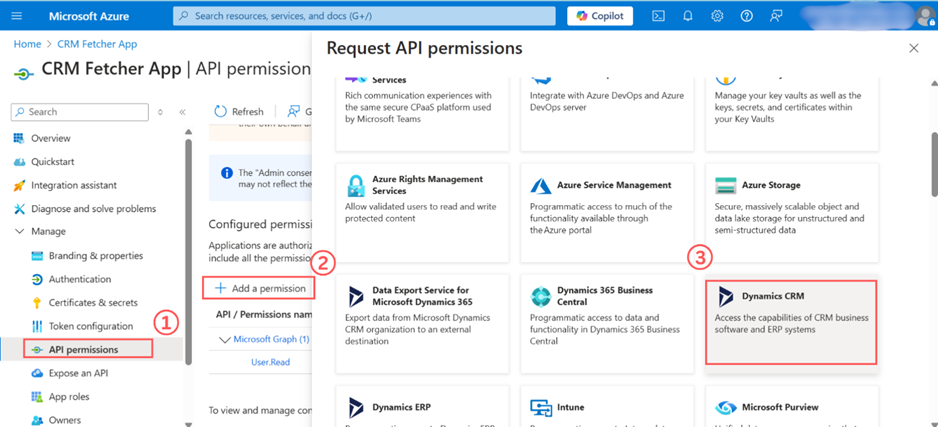Select the Azure Storage card

pos(792,212)
